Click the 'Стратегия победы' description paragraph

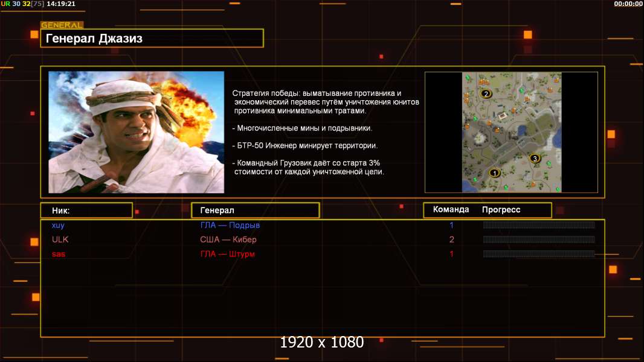pyautogui.click(x=326, y=102)
